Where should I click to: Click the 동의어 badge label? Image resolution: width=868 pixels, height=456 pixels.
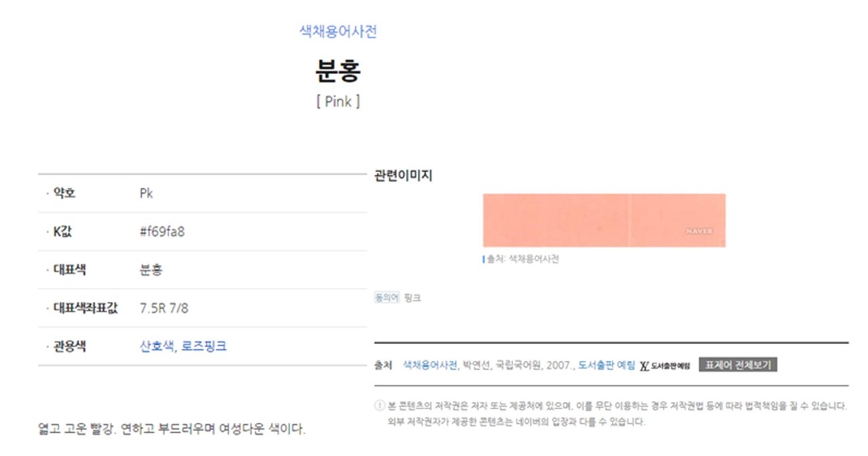(387, 298)
